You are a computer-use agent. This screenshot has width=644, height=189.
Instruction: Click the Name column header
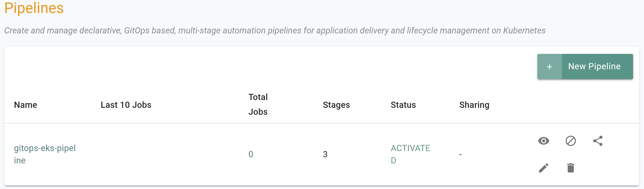[25, 105]
